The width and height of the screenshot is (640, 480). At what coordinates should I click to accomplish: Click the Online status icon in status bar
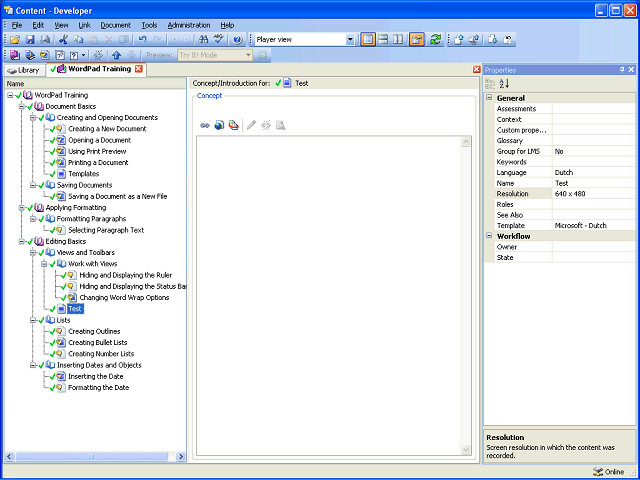[598, 472]
